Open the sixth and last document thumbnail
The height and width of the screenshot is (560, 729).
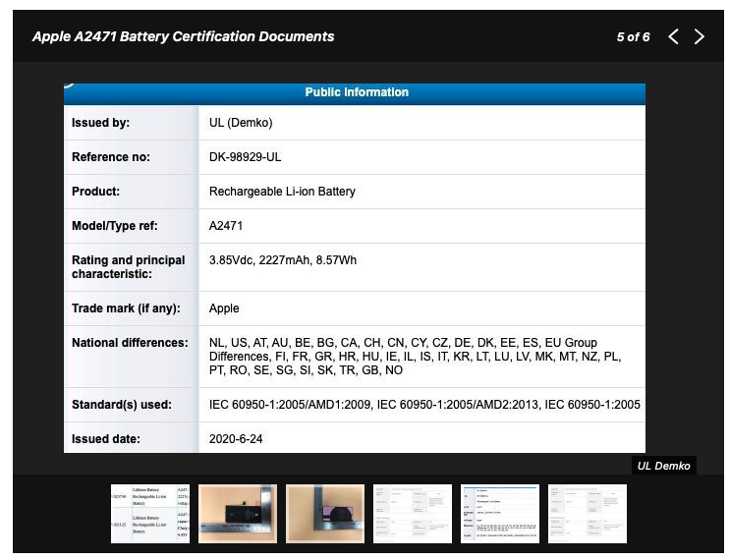click(588, 514)
